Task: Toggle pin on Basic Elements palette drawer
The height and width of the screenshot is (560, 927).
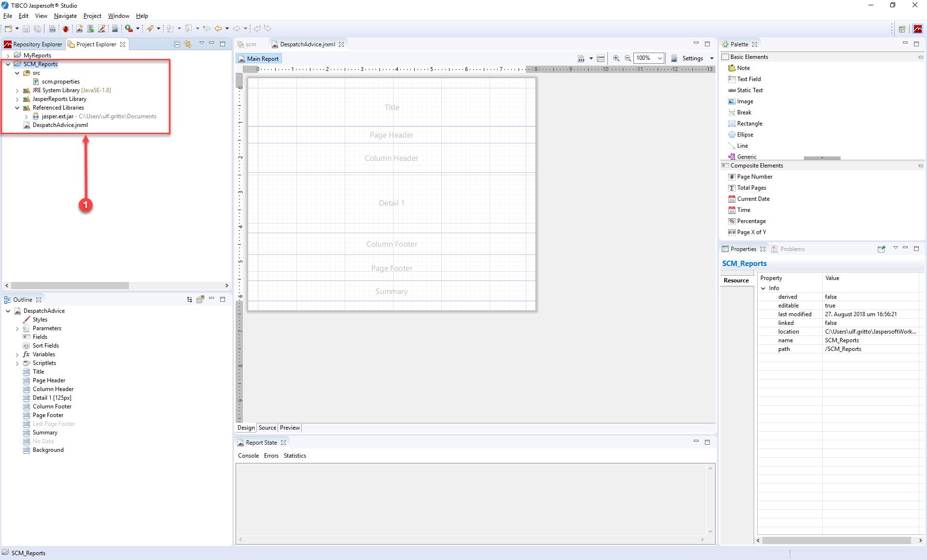Action: [x=921, y=57]
